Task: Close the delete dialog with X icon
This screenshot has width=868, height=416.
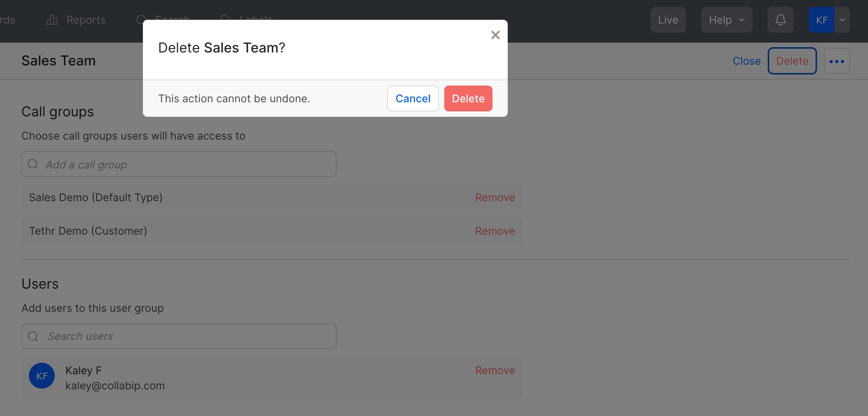Action: pyautogui.click(x=495, y=35)
